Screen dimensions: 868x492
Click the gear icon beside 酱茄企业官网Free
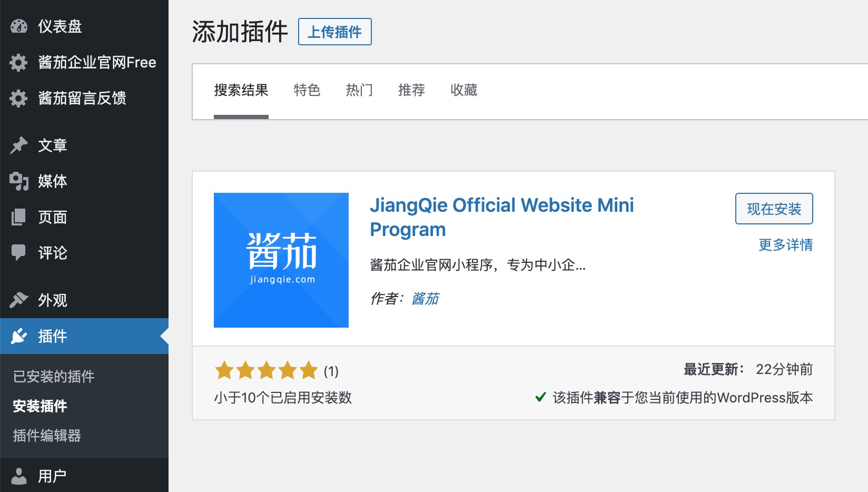coord(19,62)
